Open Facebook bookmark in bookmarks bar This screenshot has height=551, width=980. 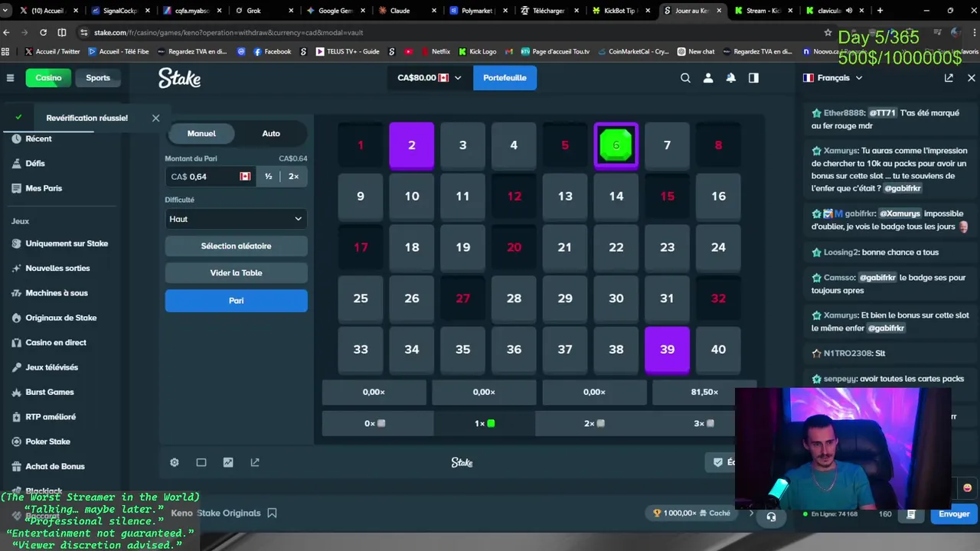click(x=273, y=51)
